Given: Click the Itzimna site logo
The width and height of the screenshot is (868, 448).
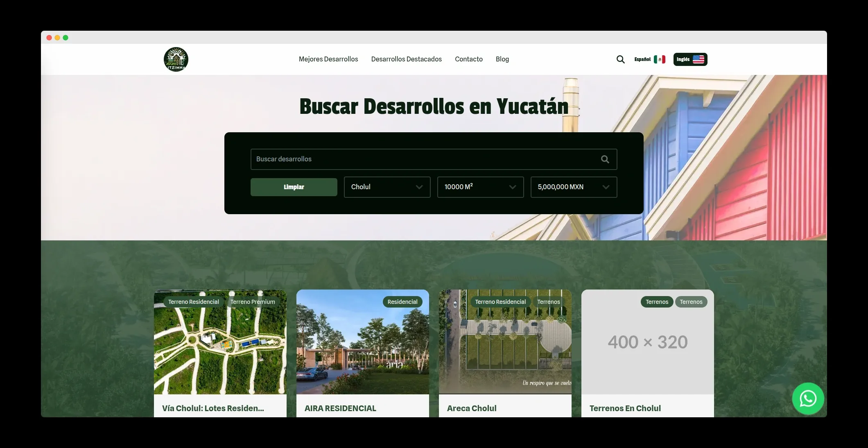Looking at the screenshot, I should [176, 59].
